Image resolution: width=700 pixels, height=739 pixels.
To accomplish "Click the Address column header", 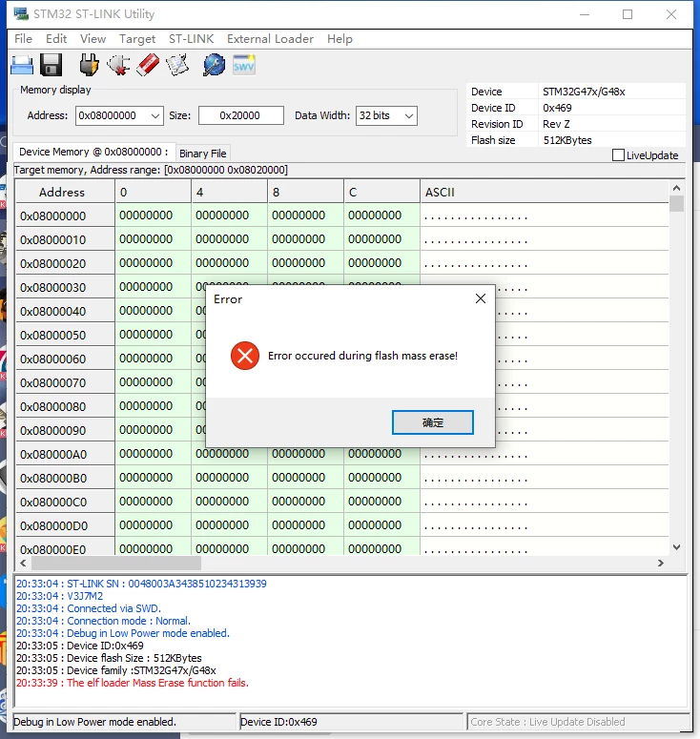I will click(x=65, y=193).
